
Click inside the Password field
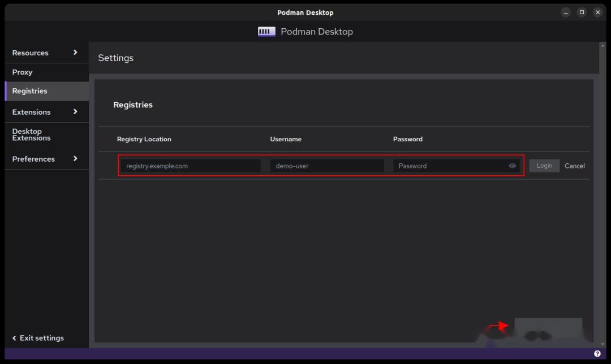click(x=447, y=166)
